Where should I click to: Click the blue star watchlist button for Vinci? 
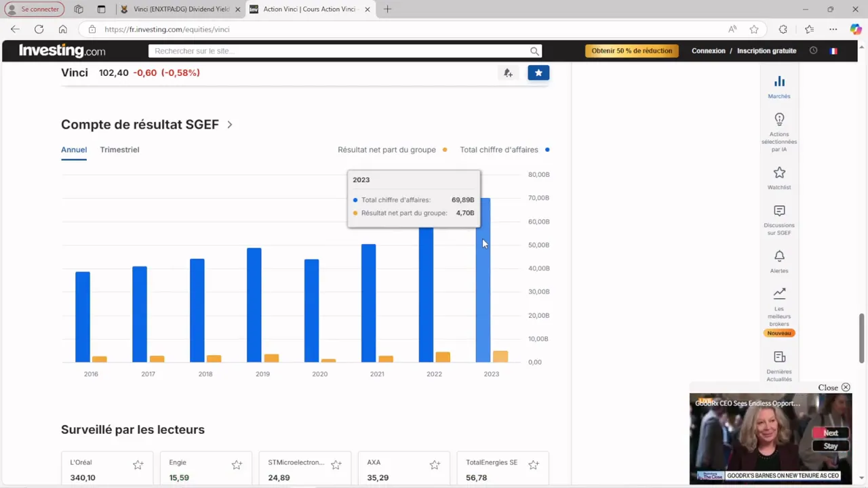tap(538, 73)
